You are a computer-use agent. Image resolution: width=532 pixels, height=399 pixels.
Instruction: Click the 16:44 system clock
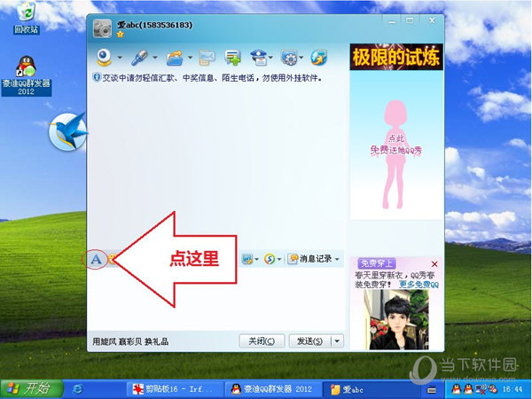coord(512,389)
